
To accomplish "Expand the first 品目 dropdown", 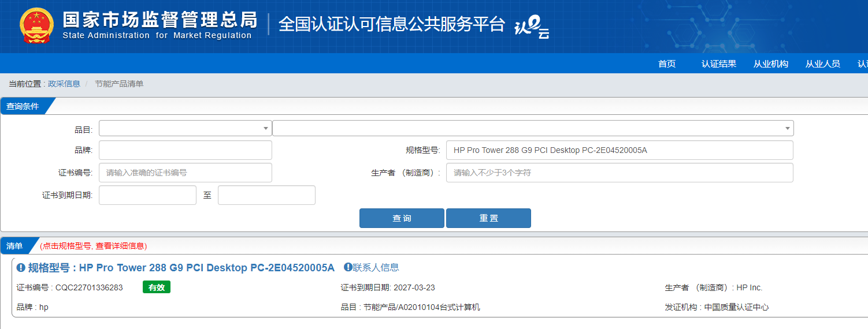I will point(186,128).
